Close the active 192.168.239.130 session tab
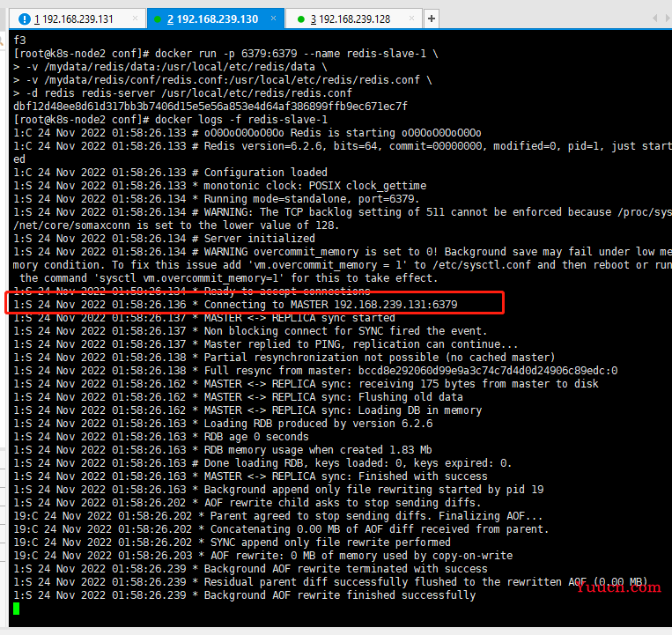 coord(272,18)
